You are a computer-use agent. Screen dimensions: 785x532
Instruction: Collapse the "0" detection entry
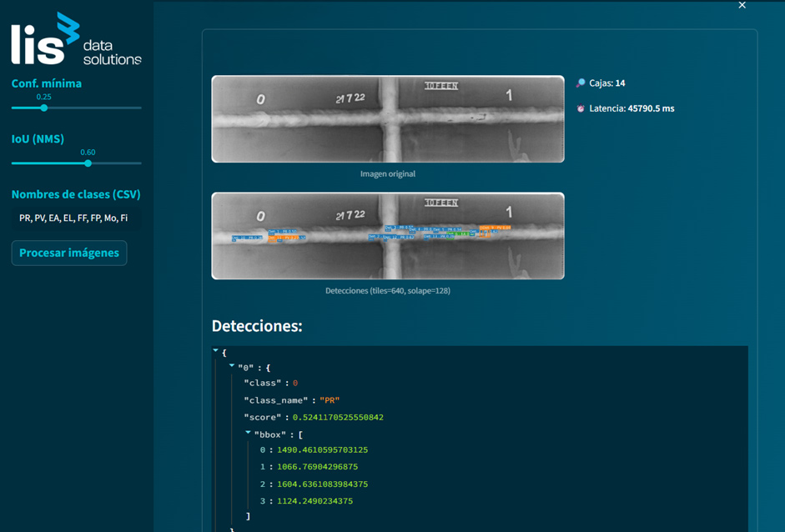coord(232,365)
